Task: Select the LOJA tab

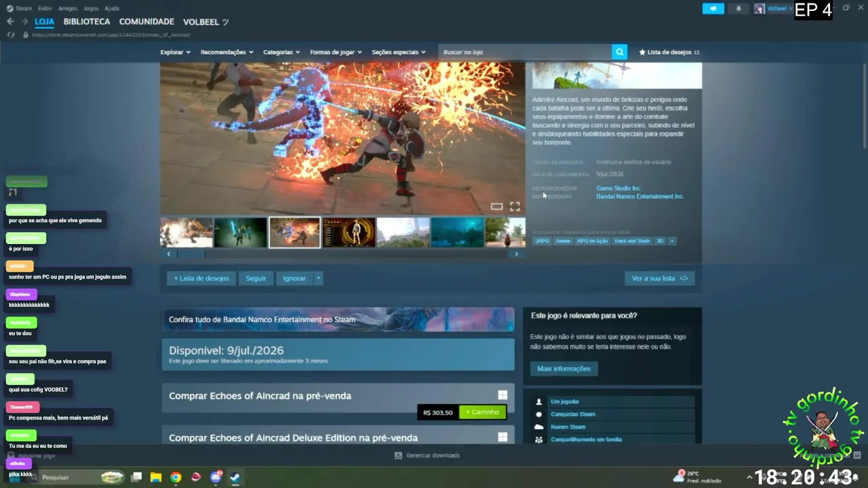Action: [x=44, y=22]
